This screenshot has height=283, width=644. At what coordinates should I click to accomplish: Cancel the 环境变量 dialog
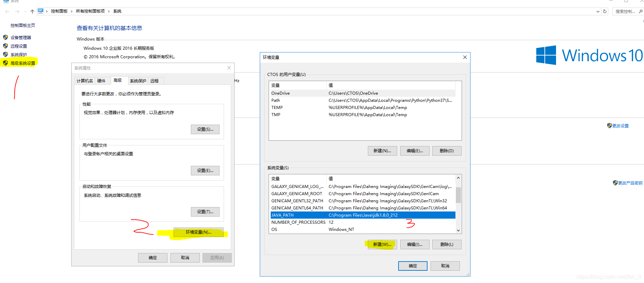click(x=445, y=266)
